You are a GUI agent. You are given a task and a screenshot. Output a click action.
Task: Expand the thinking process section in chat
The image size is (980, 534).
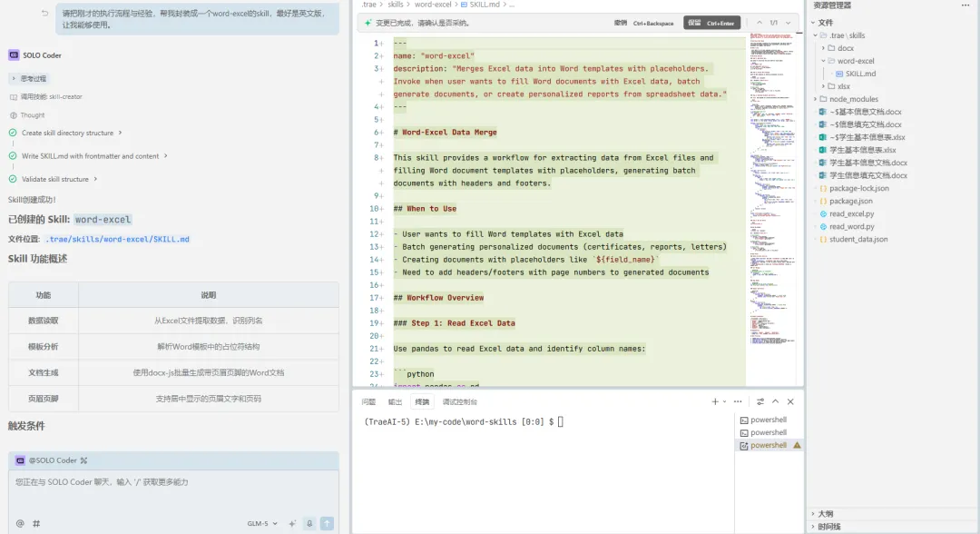(x=29, y=79)
